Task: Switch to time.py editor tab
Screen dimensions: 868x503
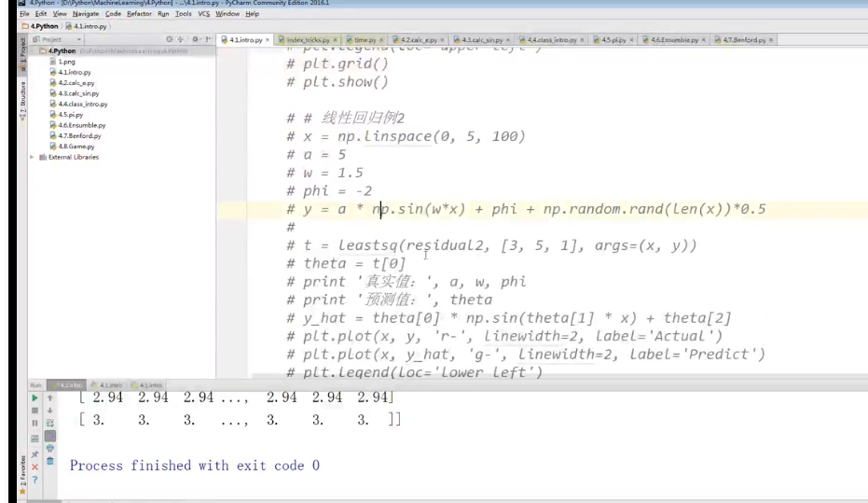Action: (x=365, y=40)
